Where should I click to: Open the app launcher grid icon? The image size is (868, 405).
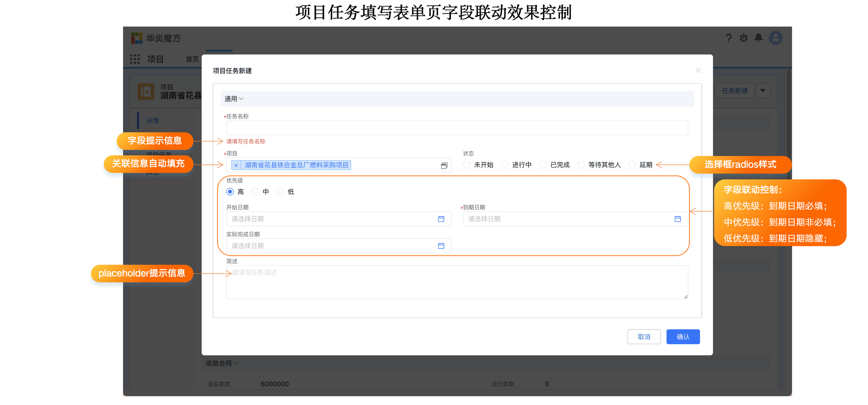coord(135,59)
